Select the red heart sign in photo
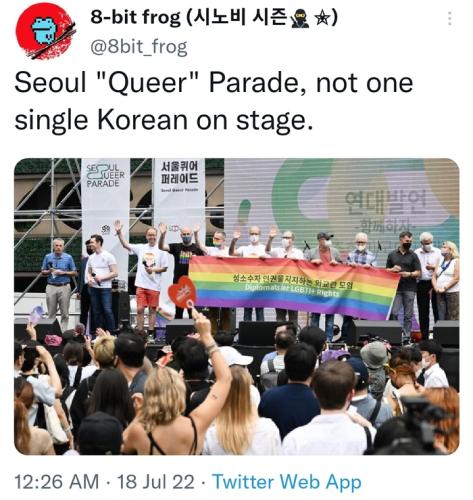The width and height of the screenshot is (473, 500). (x=182, y=293)
